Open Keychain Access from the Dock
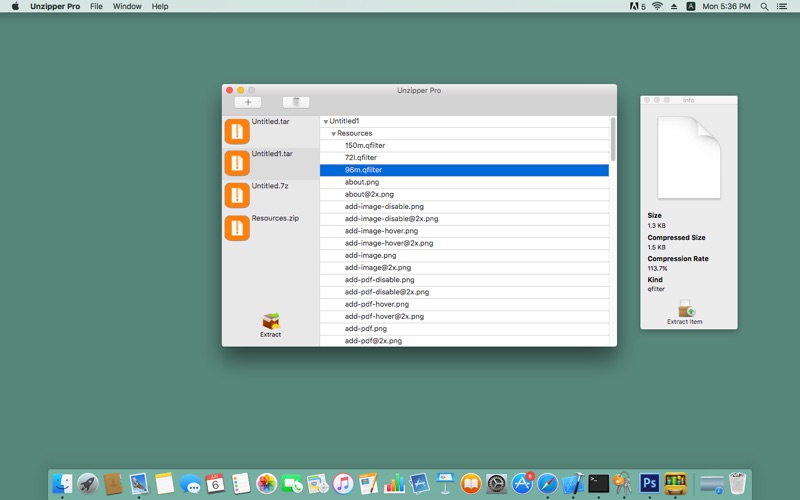The image size is (800, 500). 623,483
